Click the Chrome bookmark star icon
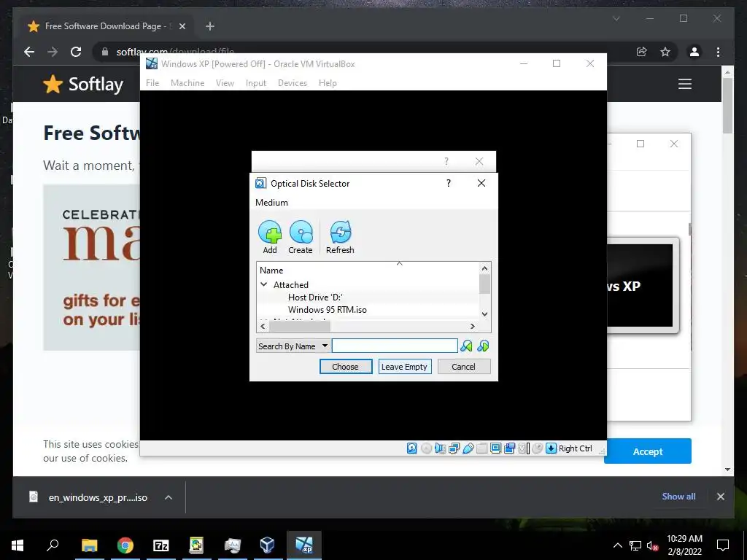This screenshot has width=747, height=560. pos(665,52)
